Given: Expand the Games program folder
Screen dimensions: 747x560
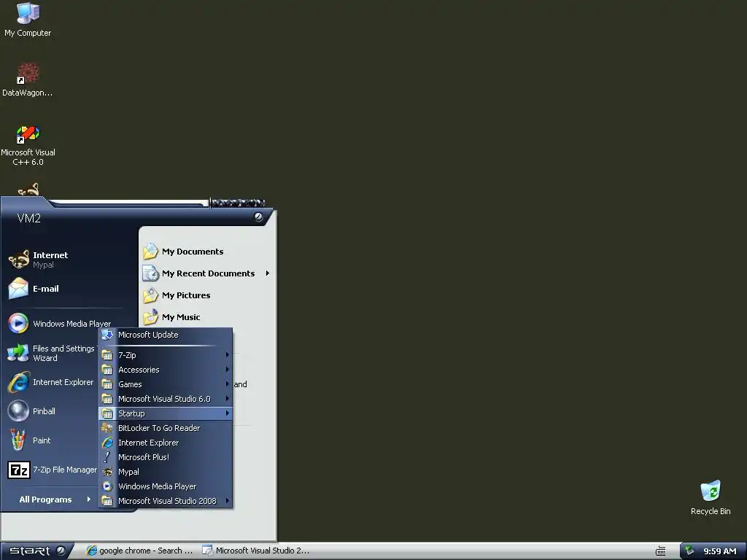Looking at the screenshot, I should (166, 384).
